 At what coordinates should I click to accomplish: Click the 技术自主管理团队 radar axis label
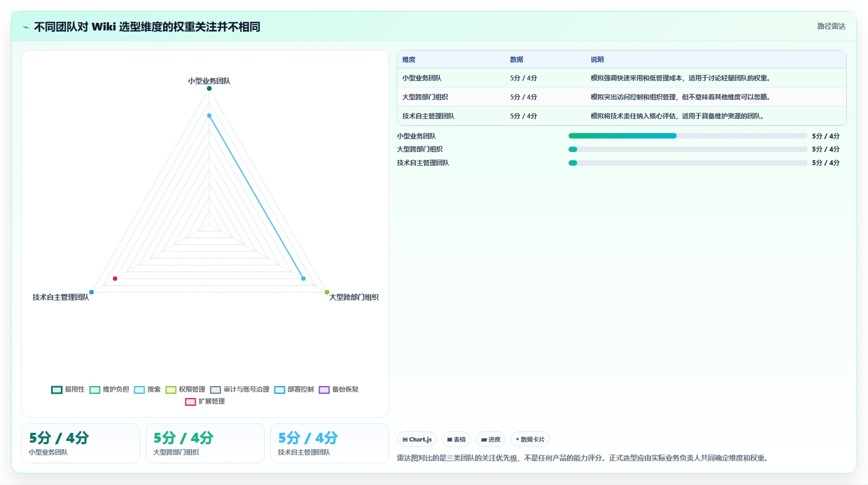pos(61,297)
